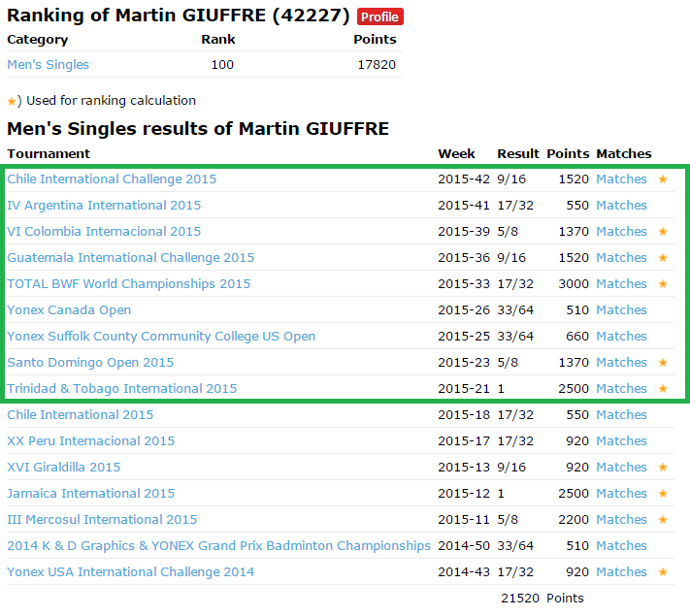Select week 2015-12 cell
The width and height of the screenshot is (690, 616).
[464, 493]
